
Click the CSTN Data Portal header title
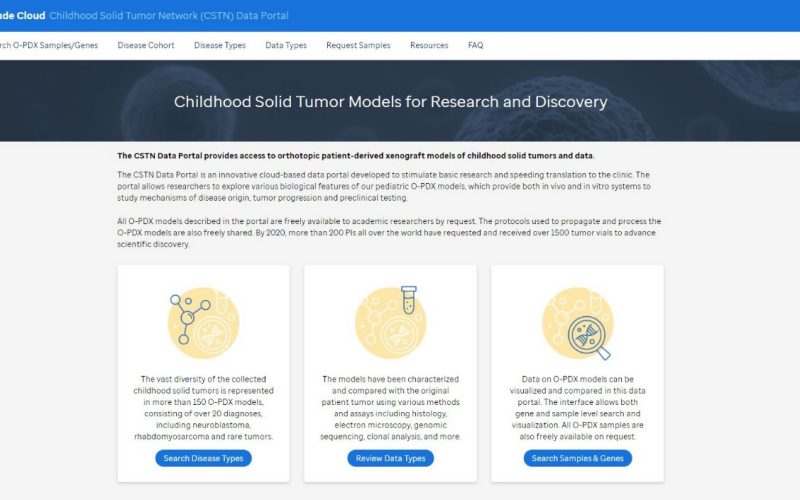click(x=183, y=16)
